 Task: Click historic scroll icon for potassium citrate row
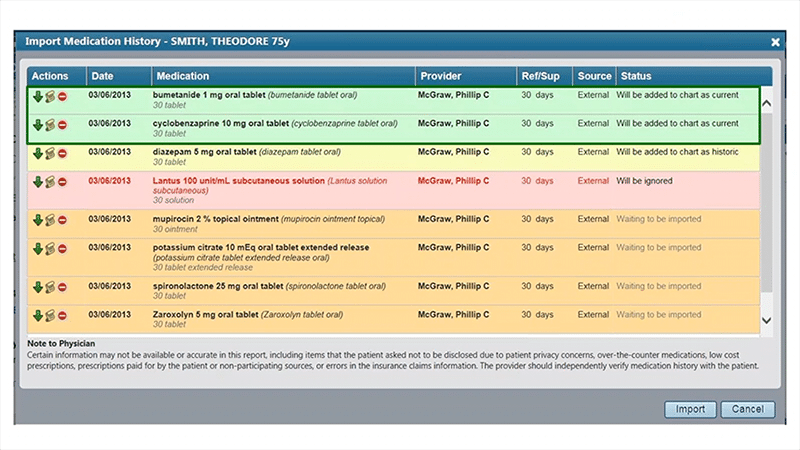(x=50, y=249)
